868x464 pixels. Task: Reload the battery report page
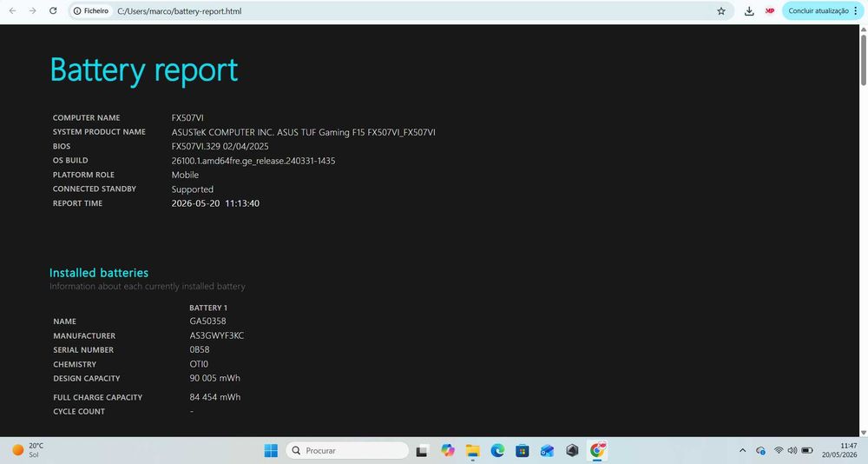click(x=53, y=10)
